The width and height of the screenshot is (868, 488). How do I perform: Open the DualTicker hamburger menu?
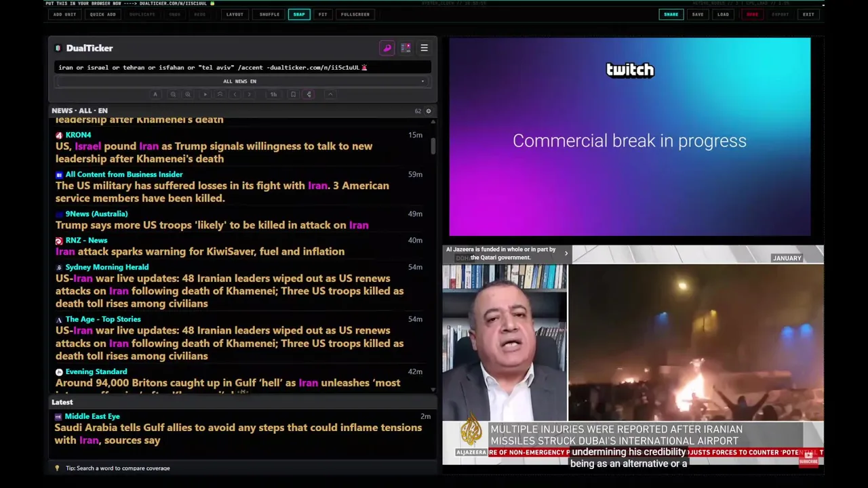pos(424,48)
